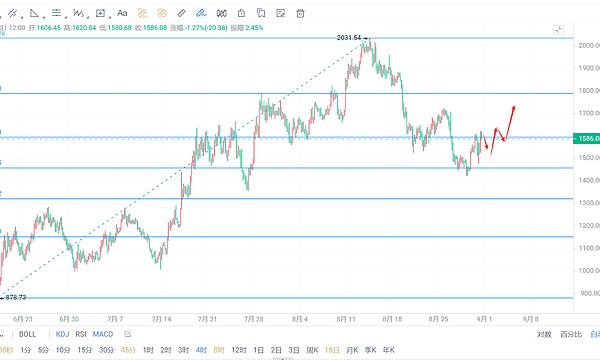Choose the 年K yearly chart
Screen dimensions: 600x360
(389, 350)
